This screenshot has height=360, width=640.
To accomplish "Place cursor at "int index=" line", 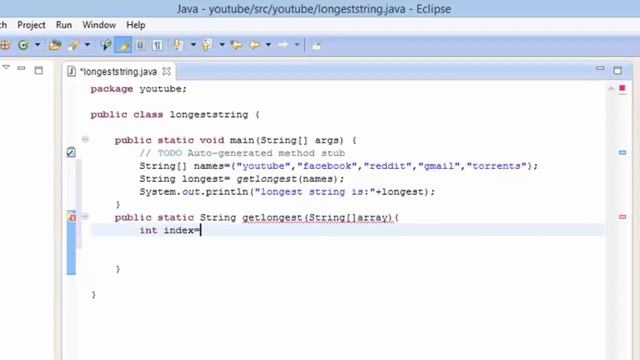I will click(x=169, y=230).
